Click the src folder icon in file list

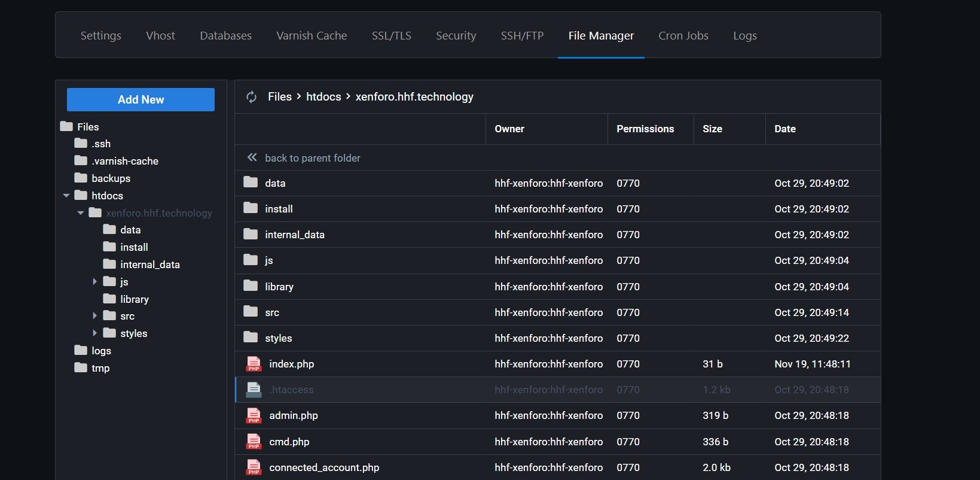click(x=251, y=311)
